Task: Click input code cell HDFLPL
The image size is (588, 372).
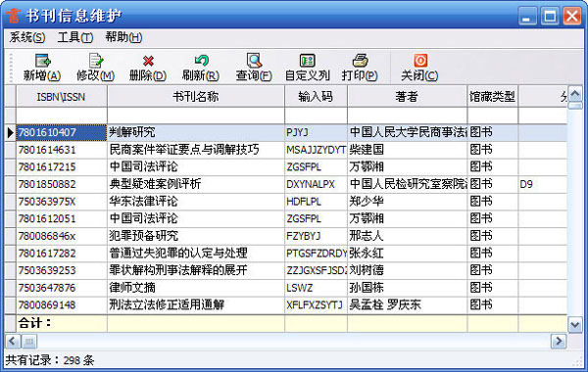Action: click(316, 202)
